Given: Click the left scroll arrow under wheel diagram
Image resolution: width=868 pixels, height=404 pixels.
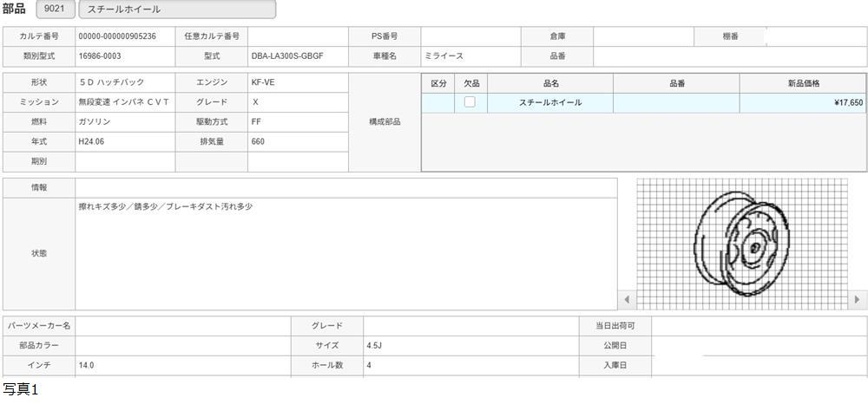Looking at the screenshot, I should coord(627,300).
